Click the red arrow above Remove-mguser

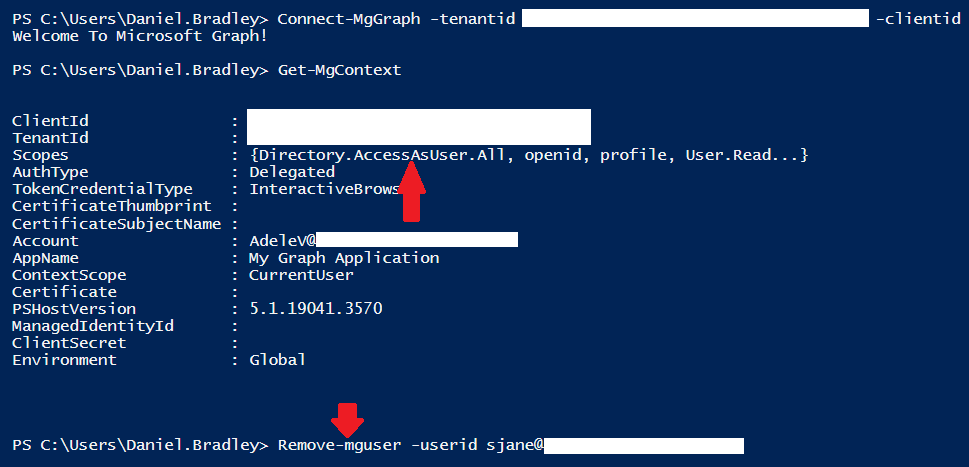347,419
